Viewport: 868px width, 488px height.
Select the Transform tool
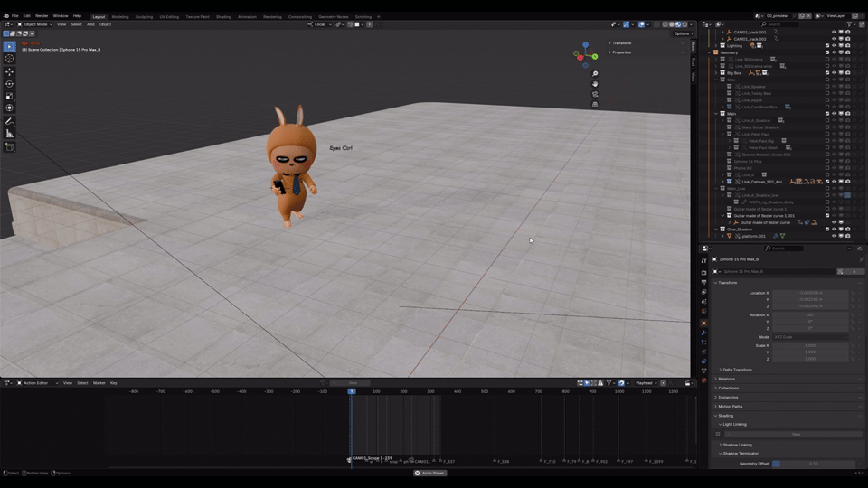pyautogui.click(x=9, y=108)
